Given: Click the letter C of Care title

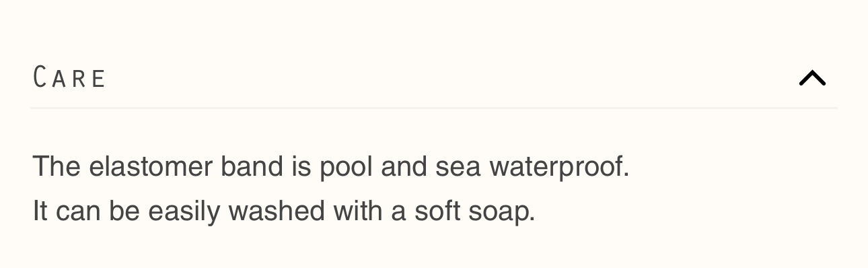Looking at the screenshot, I should pos(40,77).
